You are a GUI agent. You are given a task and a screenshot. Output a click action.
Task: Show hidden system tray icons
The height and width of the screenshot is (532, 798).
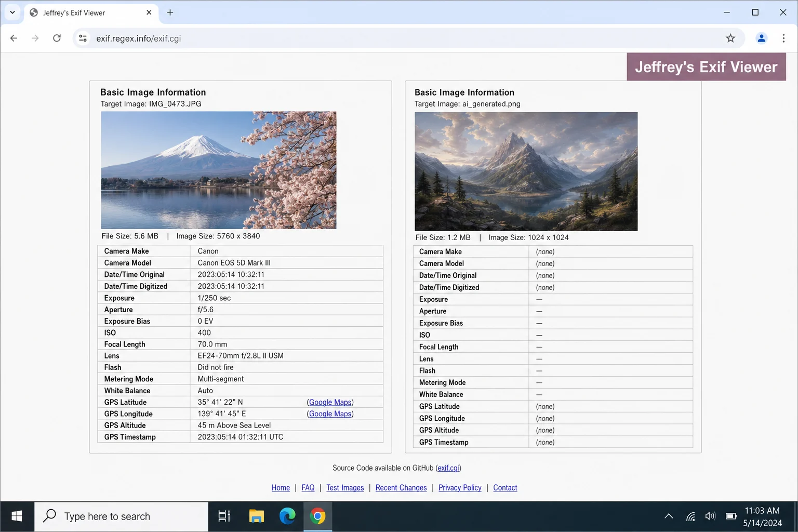(x=669, y=516)
